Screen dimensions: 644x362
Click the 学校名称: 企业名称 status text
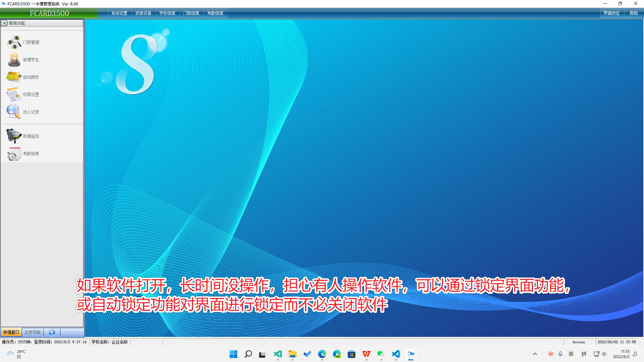110,342
